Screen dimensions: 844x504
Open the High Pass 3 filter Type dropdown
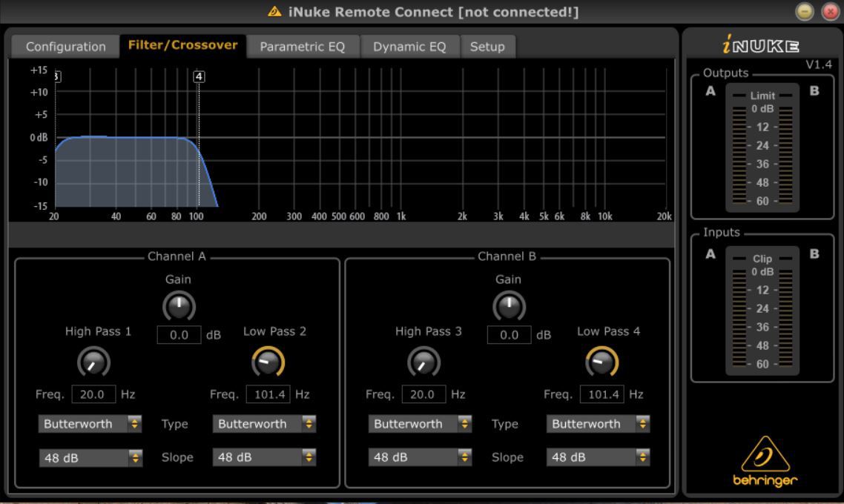(420, 424)
